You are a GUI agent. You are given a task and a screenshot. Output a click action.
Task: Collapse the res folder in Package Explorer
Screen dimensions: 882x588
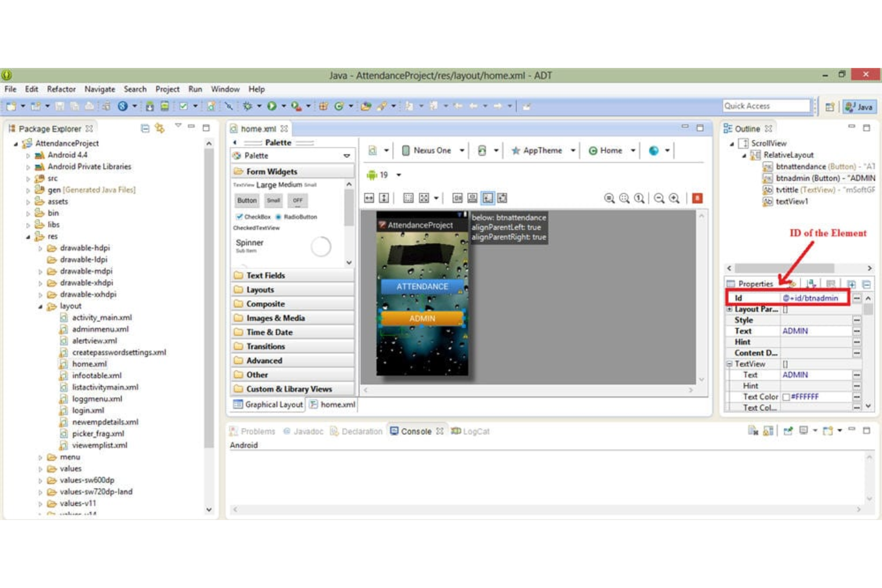(x=28, y=237)
